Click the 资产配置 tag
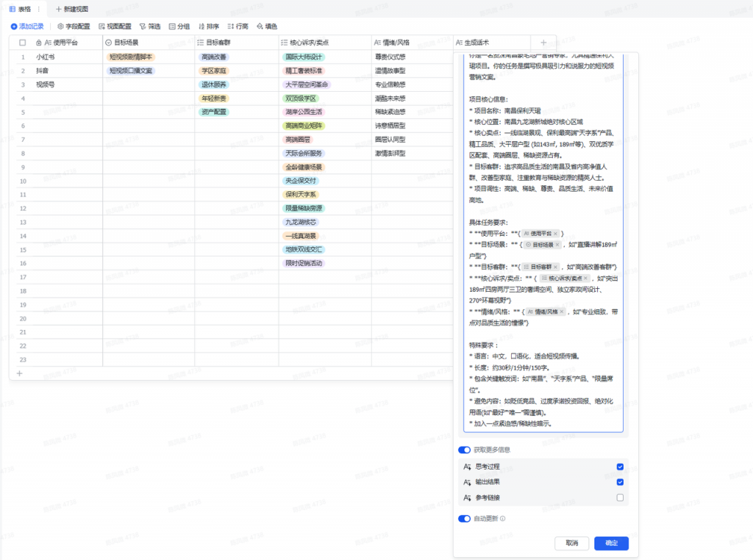This screenshot has height=560, width=753. tap(214, 112)
